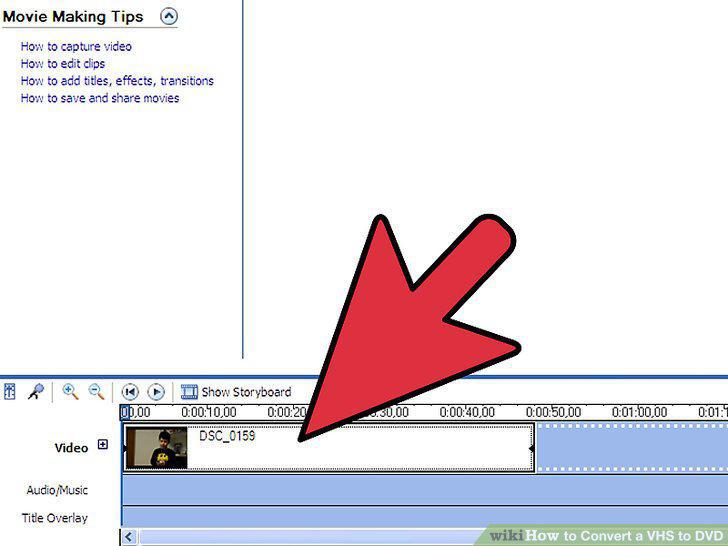Collapse the Movie Making Tips section
This screenshot has width=728, height=546.
169,17
